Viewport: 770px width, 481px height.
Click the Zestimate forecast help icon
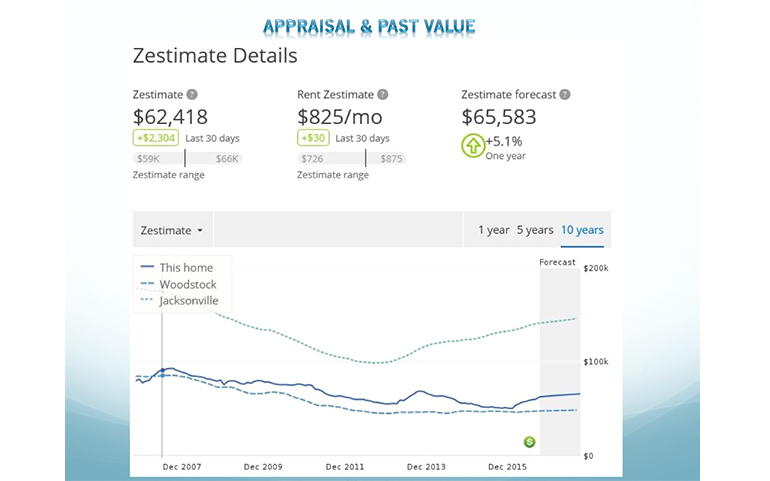pyautogui.click(x=565, y=95)
